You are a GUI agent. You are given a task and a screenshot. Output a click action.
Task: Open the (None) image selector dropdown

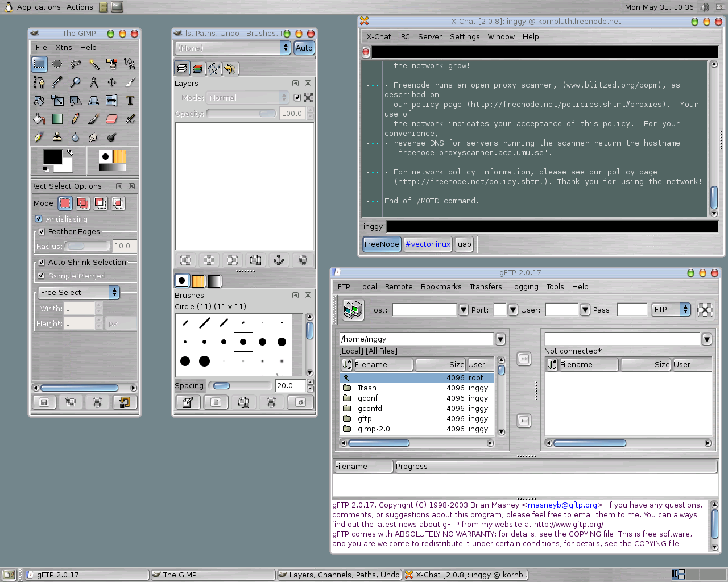pyautogui.click(x=233, y=48)
